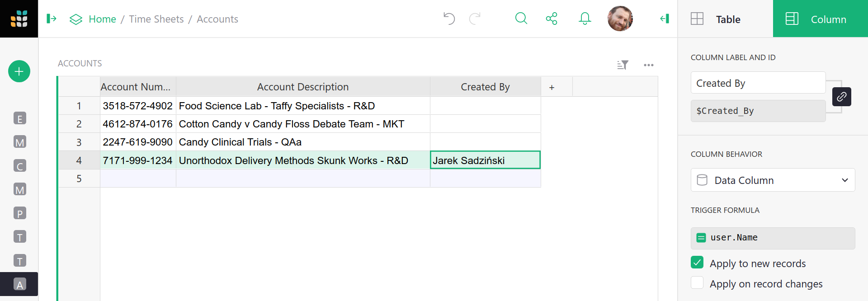Click the add column plus button
The width and height of the screenshot is (868, 301).
(x=552, y=87)
